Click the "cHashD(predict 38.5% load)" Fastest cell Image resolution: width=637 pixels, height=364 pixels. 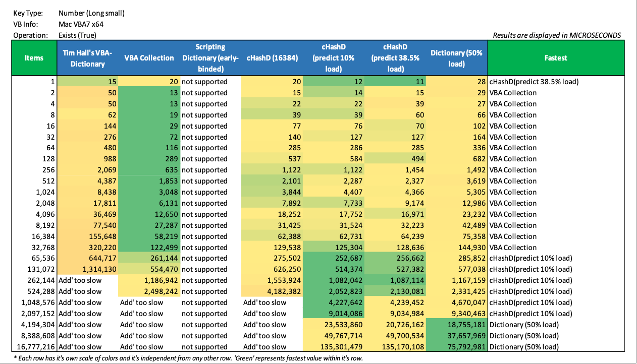[x=534, y=82]
